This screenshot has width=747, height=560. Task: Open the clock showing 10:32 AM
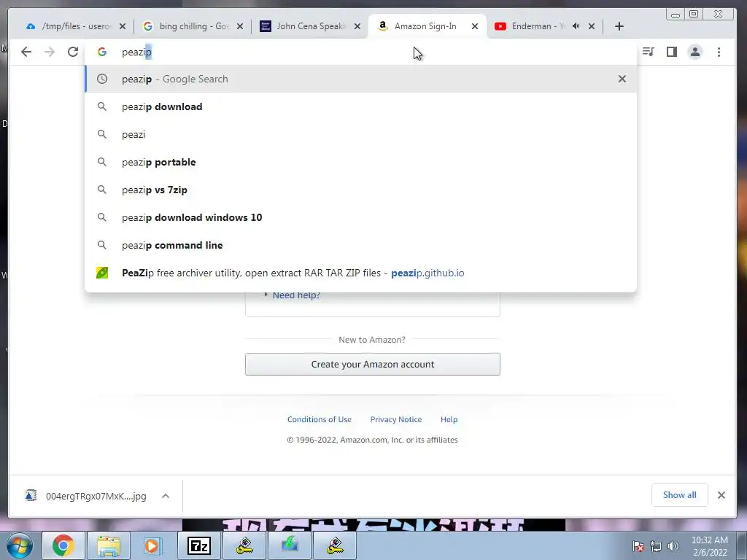tap(710, 546)
